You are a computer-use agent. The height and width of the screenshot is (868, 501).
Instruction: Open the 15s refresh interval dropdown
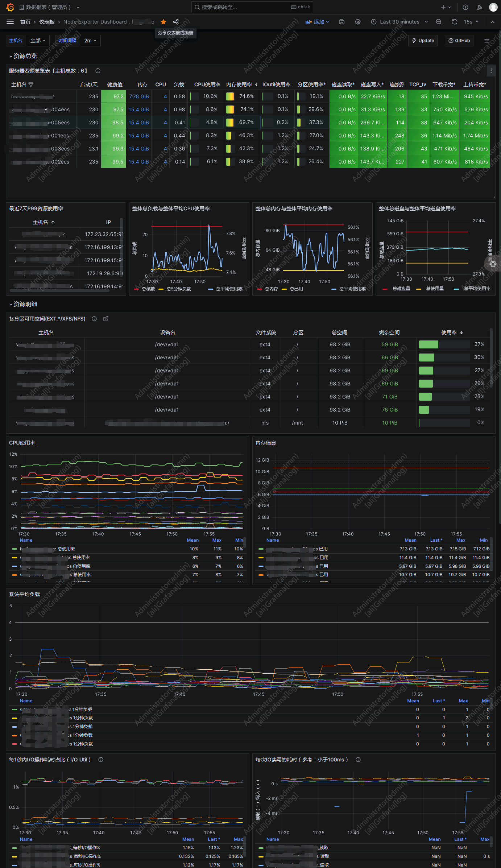[471, 22]
